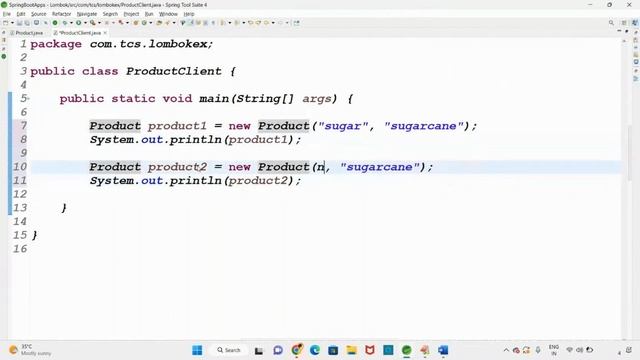Image resolution: width=640 pixels, height=360 pixels.
Task: Open the Edit menu
Action: point(21,14)
